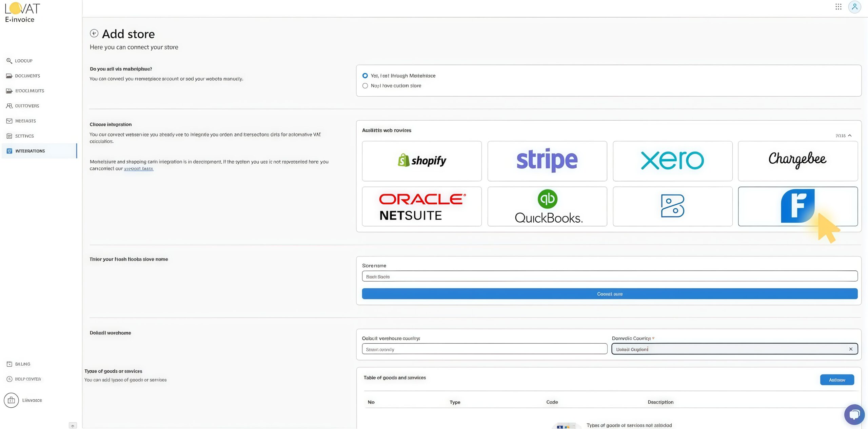Open Documents in the sidebar menu
Image resolution: width=868 pixels, height=429 pixels.
[x=27, y=76]
